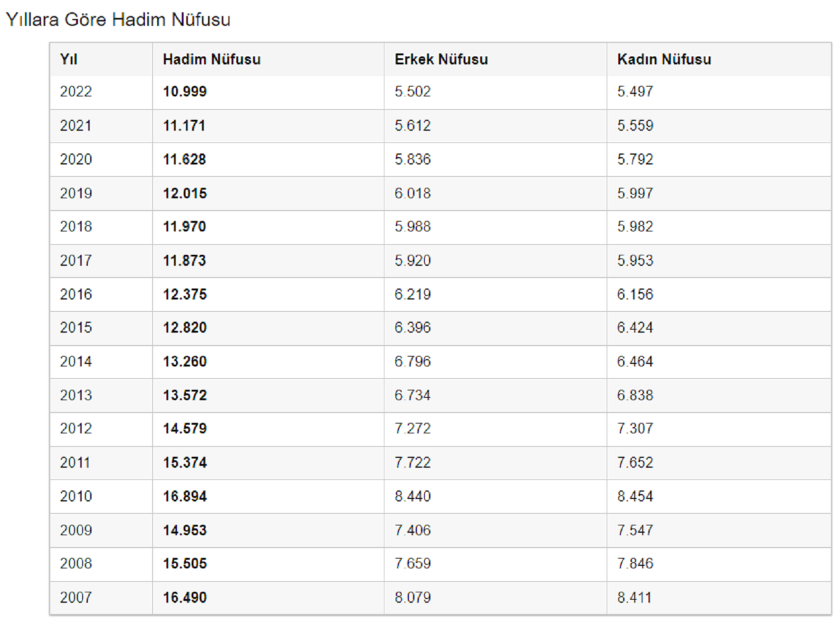Click the 'Yıllara Göre Hadim Nüfusu' title

tap(118, 20)
